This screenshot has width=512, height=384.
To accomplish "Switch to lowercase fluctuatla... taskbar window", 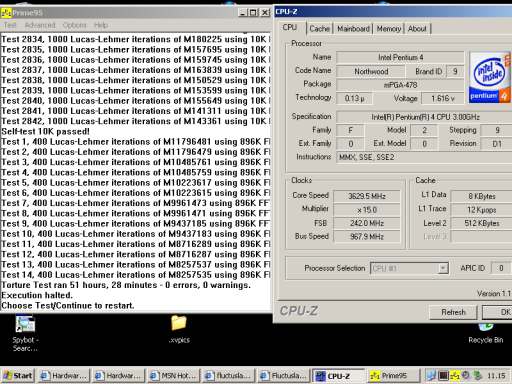I will 228,376.
